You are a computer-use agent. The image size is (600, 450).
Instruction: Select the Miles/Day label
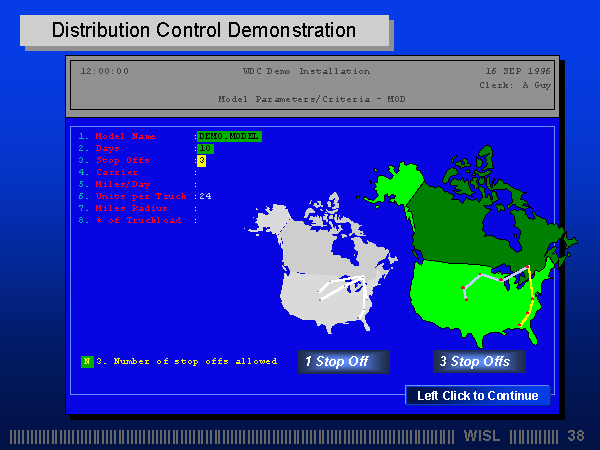click(122, 184)
